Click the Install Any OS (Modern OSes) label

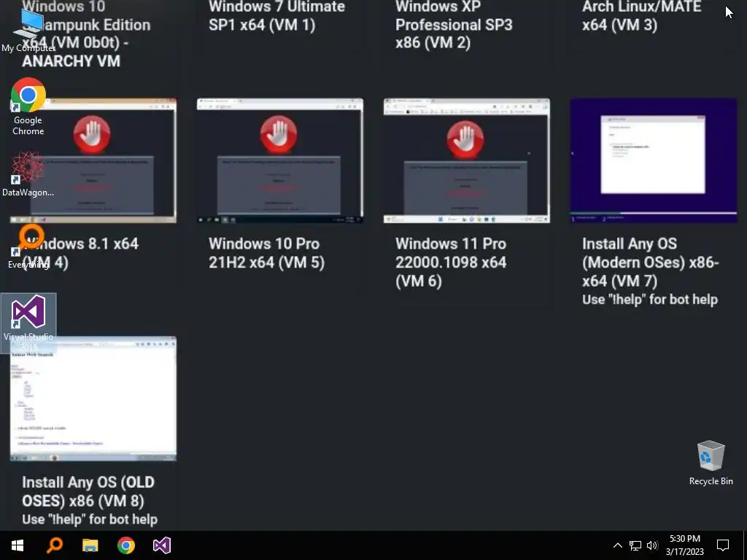651,262
